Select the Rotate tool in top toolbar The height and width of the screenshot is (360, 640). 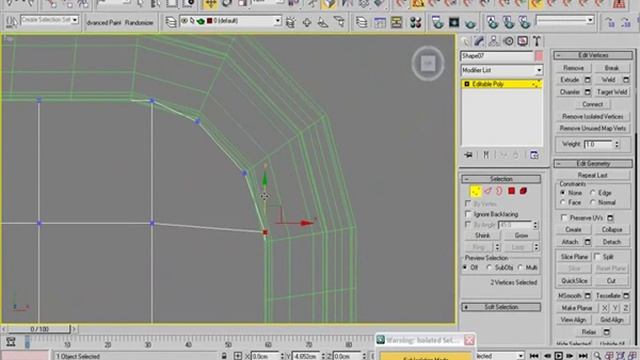pyautogui.click(x=227, y=4)
